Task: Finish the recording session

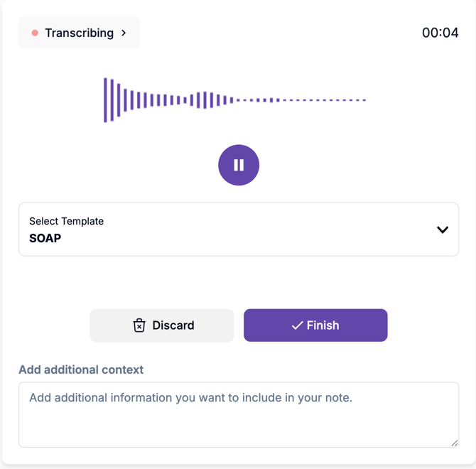Action: tap(315, 325)
